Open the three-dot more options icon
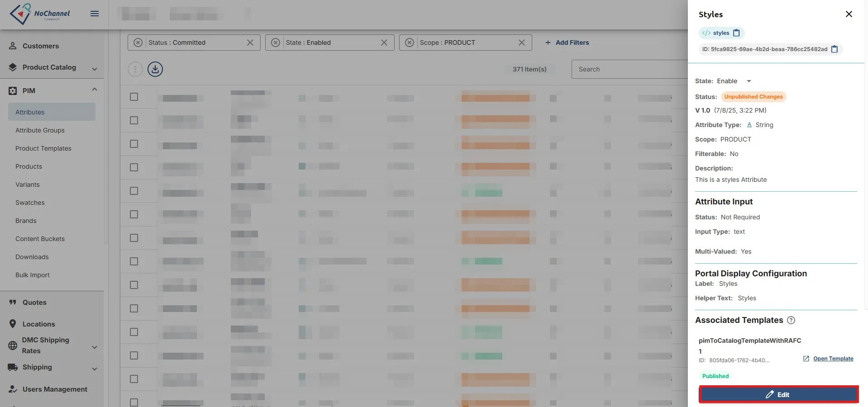The image size is (868, 407). pos(135,69)
